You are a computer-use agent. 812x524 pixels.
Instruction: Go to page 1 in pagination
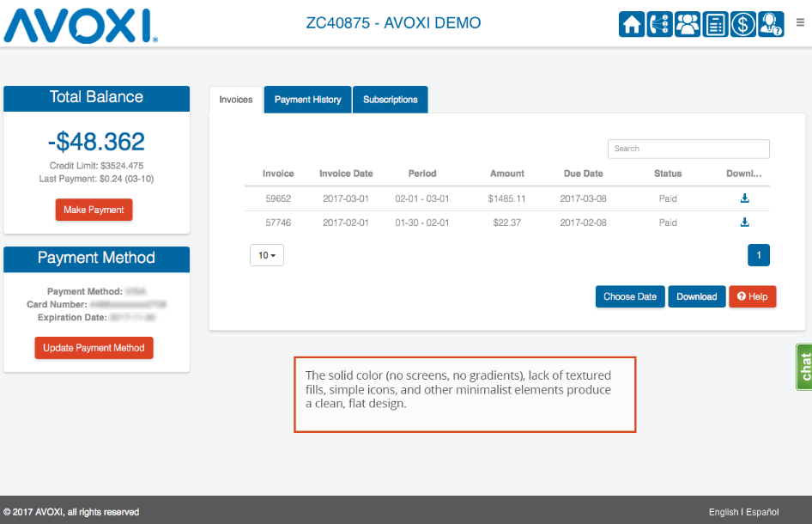[x=759, y=255]
